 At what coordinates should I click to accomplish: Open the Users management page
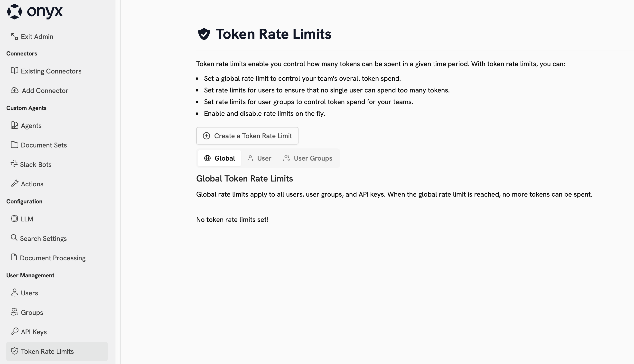coord(29,293)
